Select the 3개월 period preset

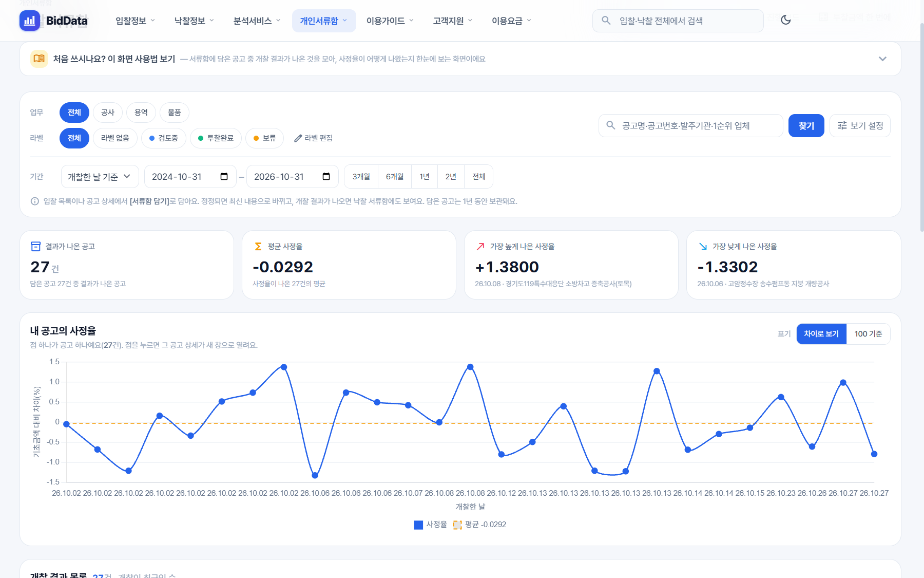(361, 177)
